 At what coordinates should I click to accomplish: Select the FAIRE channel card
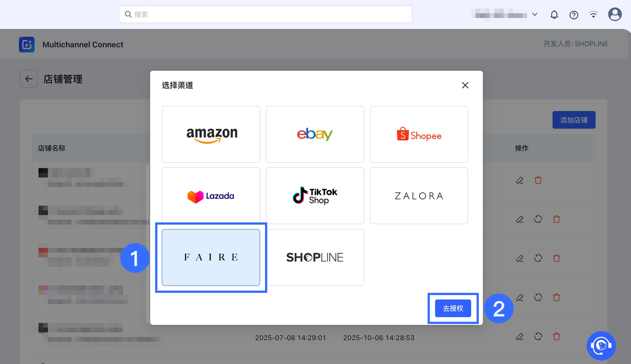211,257
